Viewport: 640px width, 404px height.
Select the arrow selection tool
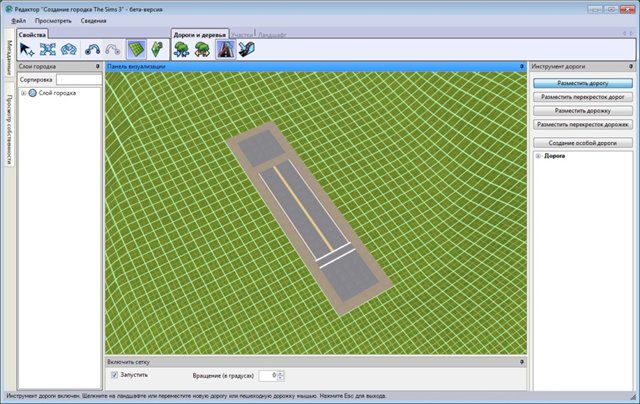click(x=27, y=49)
